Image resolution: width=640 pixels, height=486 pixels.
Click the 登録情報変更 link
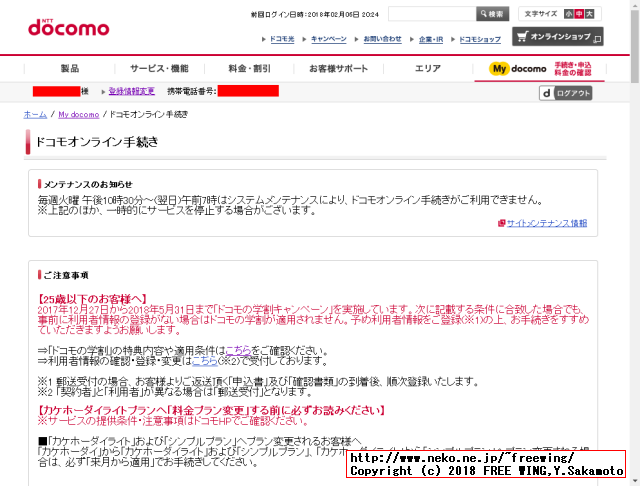(x=131, y=91)
